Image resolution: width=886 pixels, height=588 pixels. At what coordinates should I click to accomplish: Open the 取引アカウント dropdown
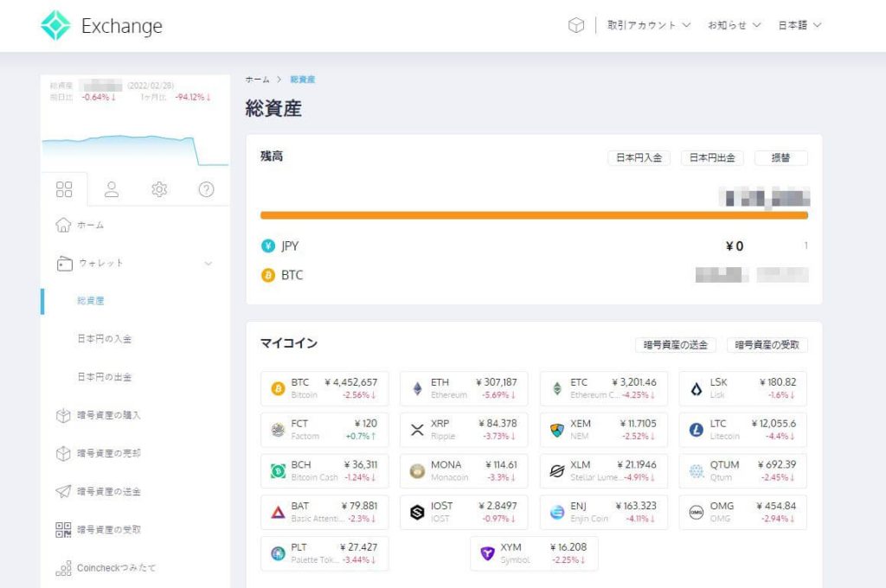pyautogui.click(x=649, y=25)
